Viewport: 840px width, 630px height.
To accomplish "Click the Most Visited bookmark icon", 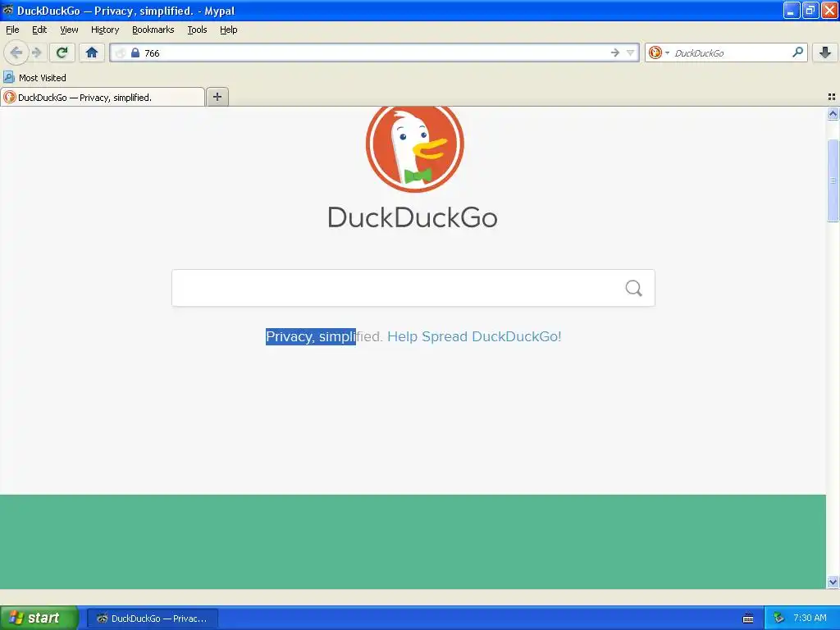I will tap(9, 78).
